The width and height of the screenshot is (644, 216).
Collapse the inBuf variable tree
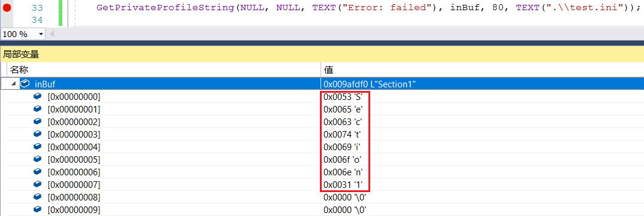point(14,84)
